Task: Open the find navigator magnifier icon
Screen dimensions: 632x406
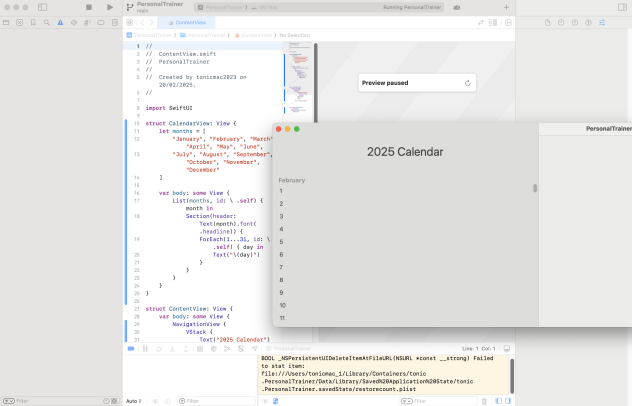Action: tap(46, 21)
